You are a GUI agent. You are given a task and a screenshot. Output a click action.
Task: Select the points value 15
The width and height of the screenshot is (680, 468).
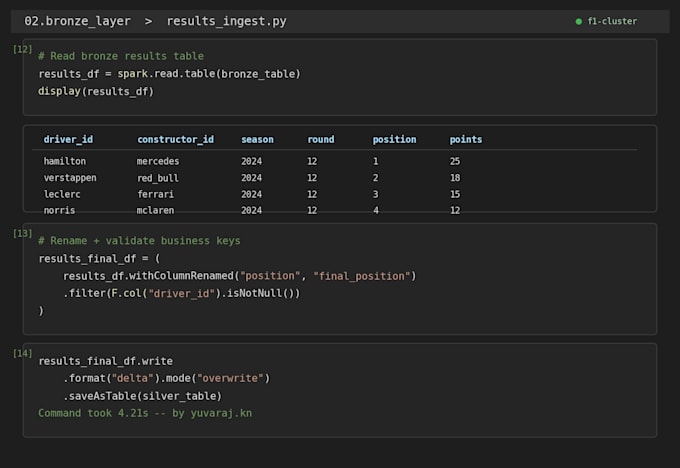click(x=455, y=194)
